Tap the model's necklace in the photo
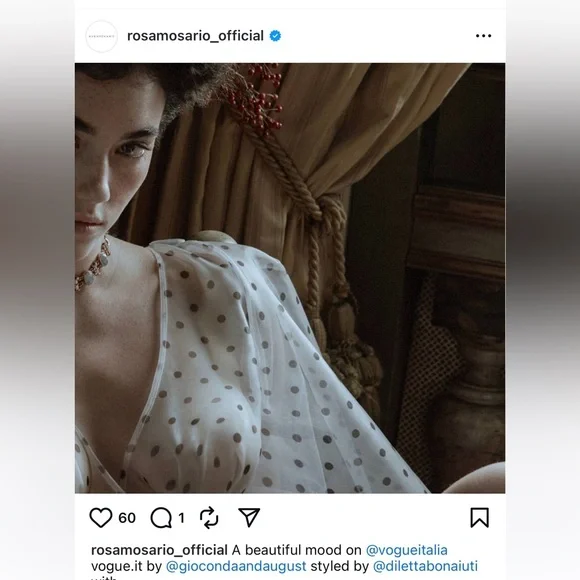Viewport: 580px width, 580px height. (x=92, y=264)
